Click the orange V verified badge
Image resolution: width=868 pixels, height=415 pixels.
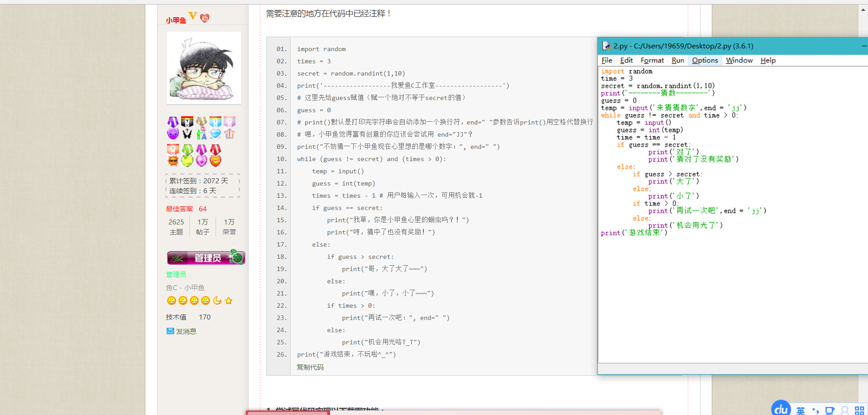[x=192, y=16]
